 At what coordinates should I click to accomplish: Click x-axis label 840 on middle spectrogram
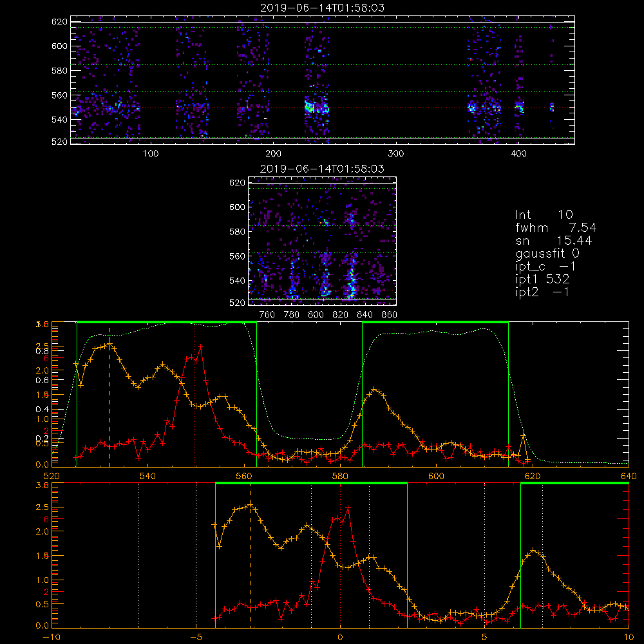(365, 315)
